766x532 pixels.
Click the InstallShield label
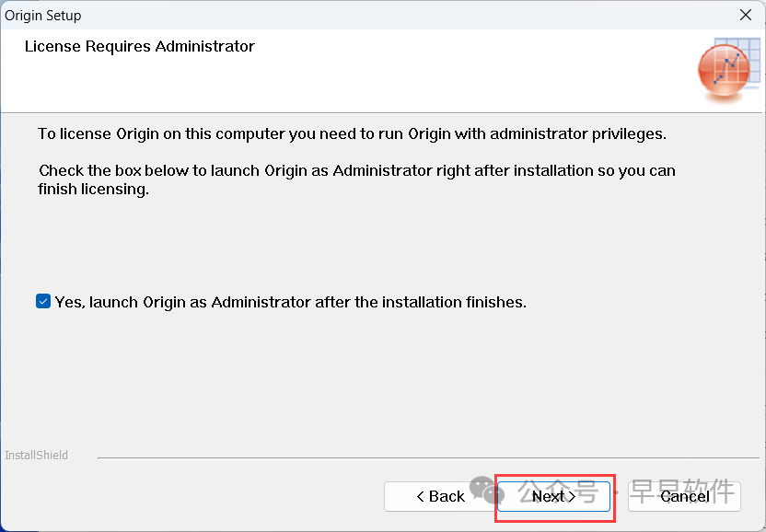[37, 455]
